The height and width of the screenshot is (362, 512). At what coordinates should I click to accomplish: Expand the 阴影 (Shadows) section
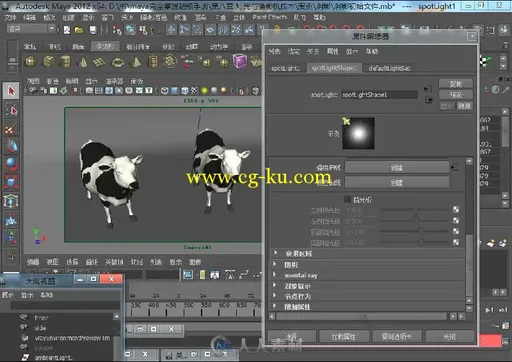(275, 264)
